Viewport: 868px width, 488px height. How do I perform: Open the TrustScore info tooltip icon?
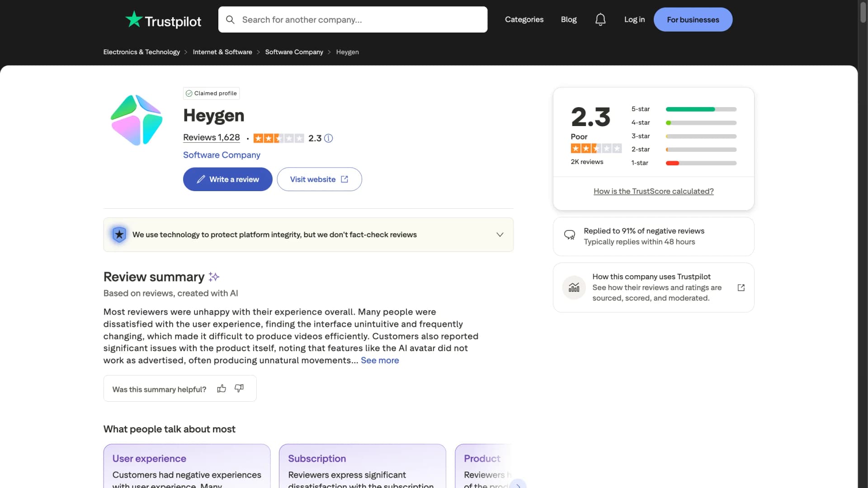[x=328, y=138]
